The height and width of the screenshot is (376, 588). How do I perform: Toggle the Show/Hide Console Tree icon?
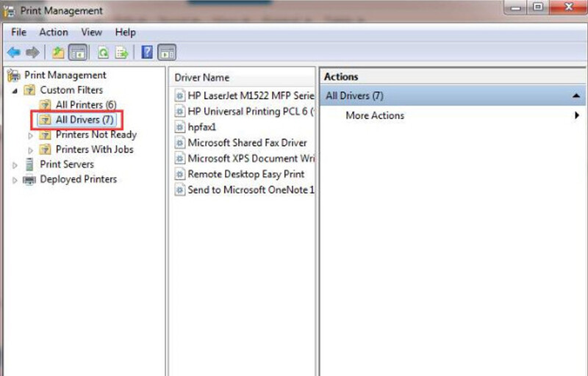click(x=78, y=52)
